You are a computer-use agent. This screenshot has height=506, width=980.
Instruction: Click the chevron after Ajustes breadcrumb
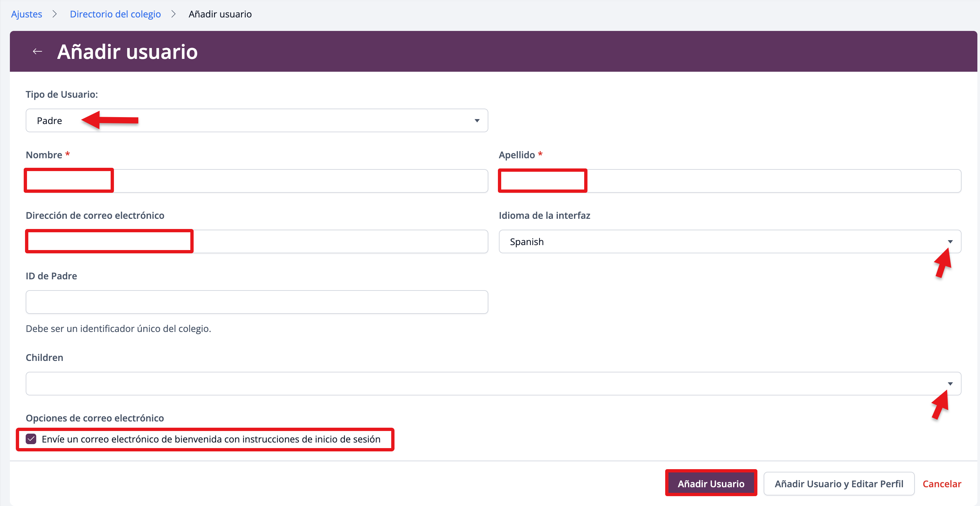coord(55,14)
